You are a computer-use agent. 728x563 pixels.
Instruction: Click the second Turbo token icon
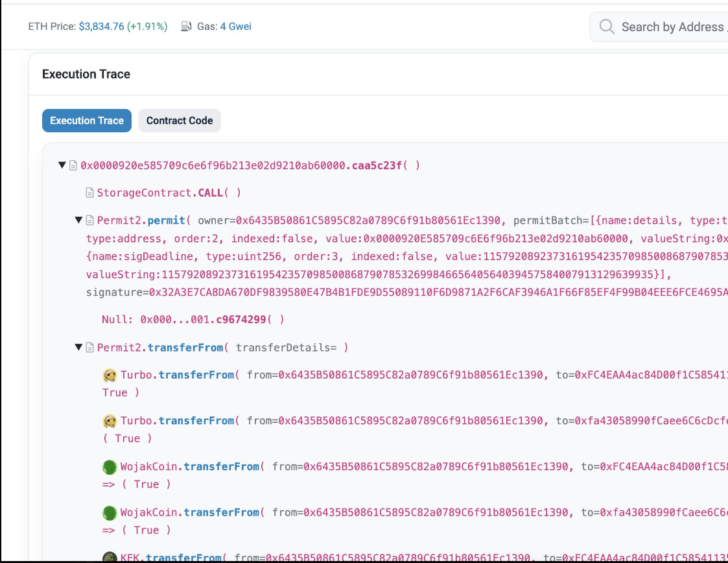tap(110, 421)
